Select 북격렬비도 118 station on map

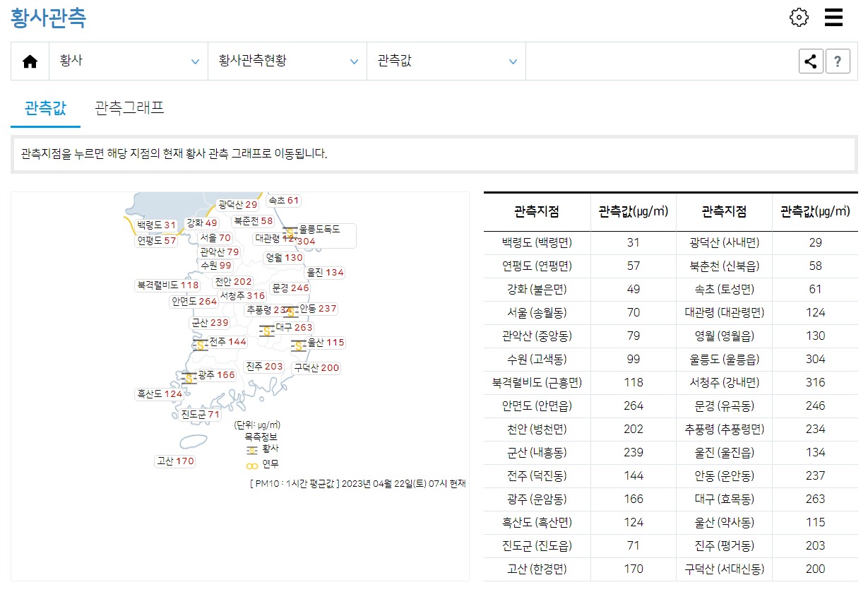168,285
